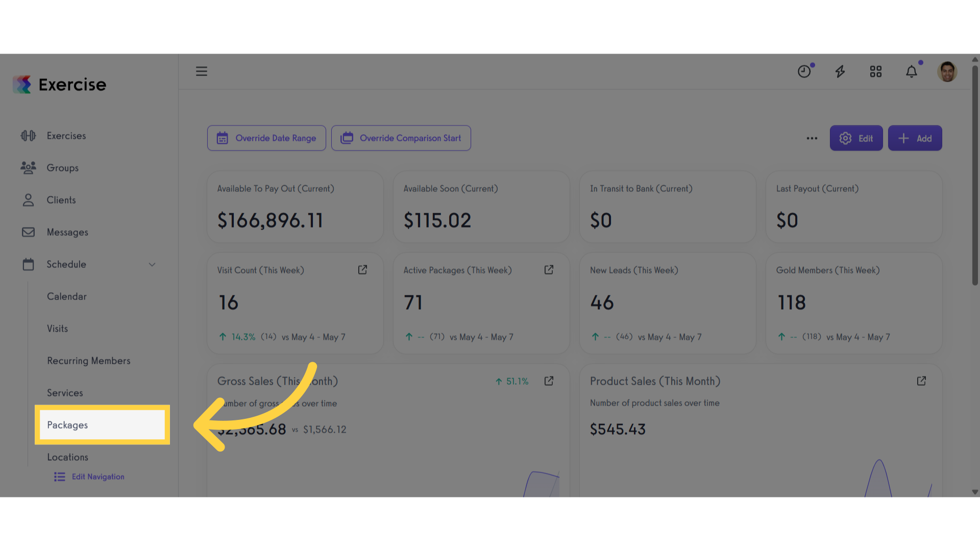The image size is (980, 551).
Task: Open the clock timer icon
Action: tap(804, 71)
